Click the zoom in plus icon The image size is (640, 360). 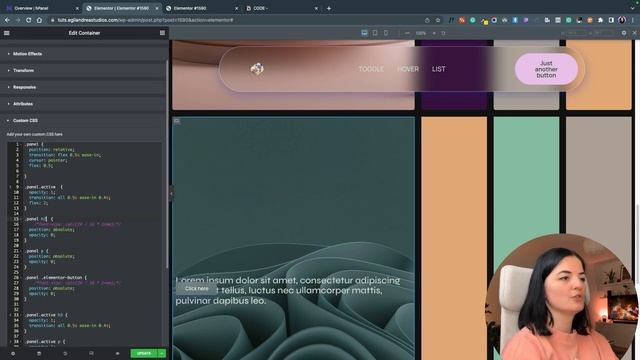click(x=434, y=33)
